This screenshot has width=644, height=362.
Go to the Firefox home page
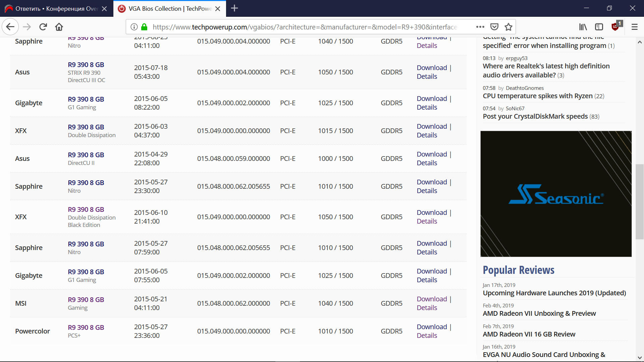pyautogui.click(x=59, y=27)
